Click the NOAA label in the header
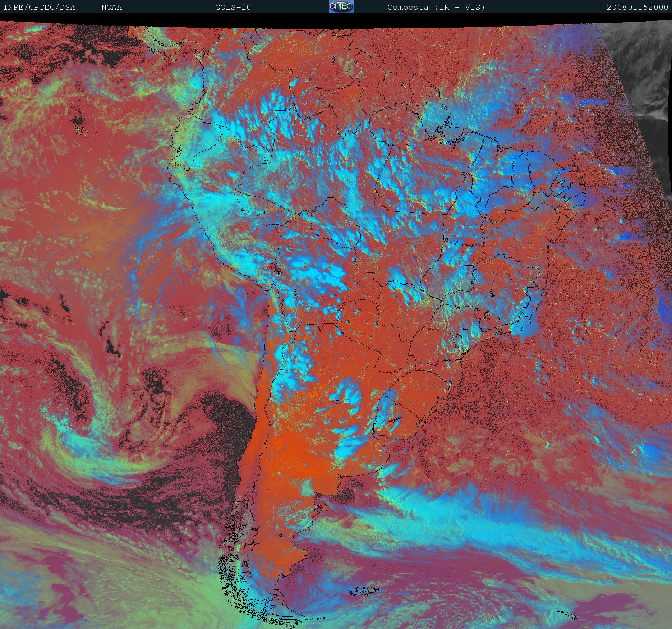This screenshot has height=629, width=672. click(x=111, y=7)
